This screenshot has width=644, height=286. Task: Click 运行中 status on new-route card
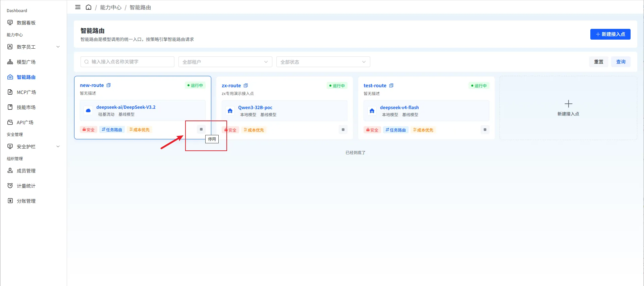pos(195,85)
